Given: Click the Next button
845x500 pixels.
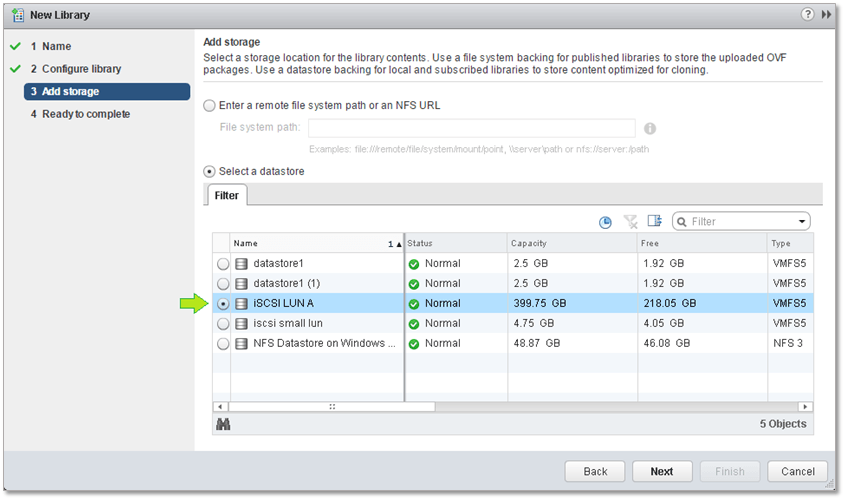Looking at the screenshot, I should pyautogui.click(x=662, y=471).
